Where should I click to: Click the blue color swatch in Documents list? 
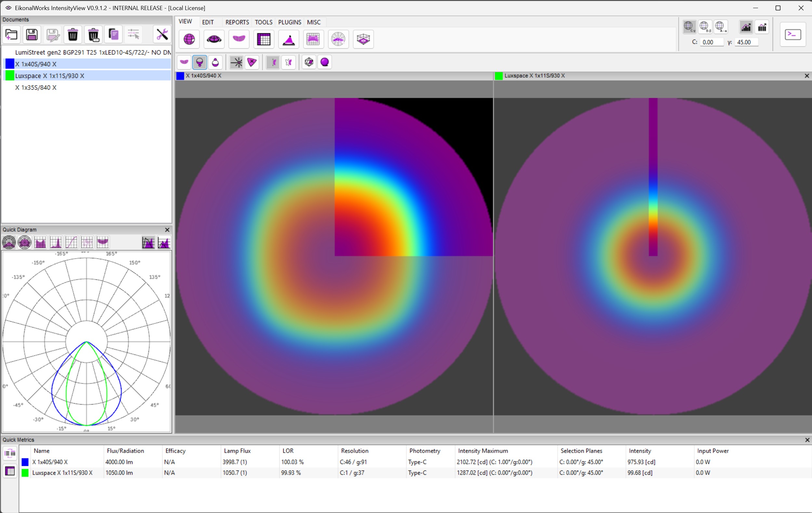point(10,64)
